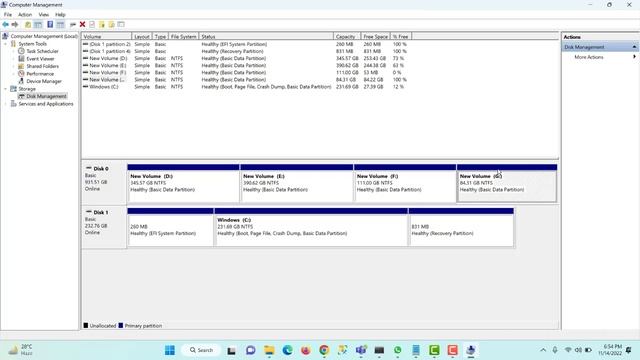Click the last view settings toolbar icon

tap(121, 24)
